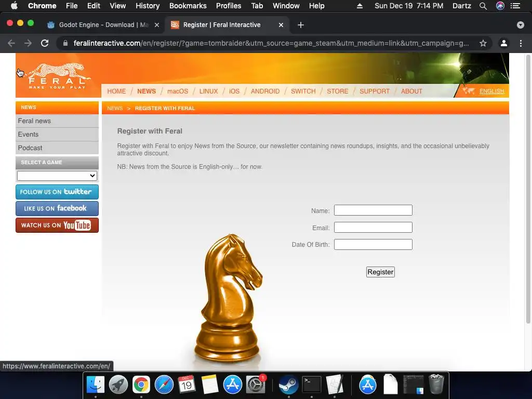
Task: Open Terminal from the dock
Action: coord(312,384)
